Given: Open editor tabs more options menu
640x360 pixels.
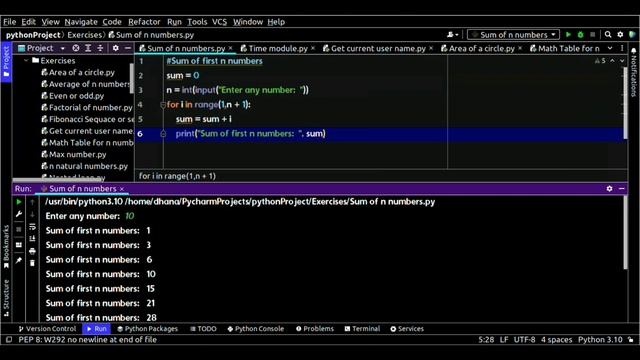Looking at the screenshot, I should [622, 48].
